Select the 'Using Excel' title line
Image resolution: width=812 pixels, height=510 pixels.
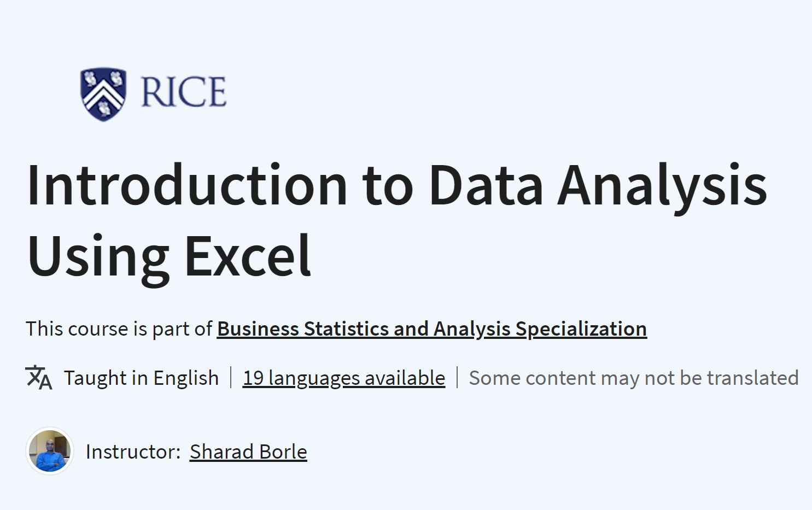pos(169,256)
